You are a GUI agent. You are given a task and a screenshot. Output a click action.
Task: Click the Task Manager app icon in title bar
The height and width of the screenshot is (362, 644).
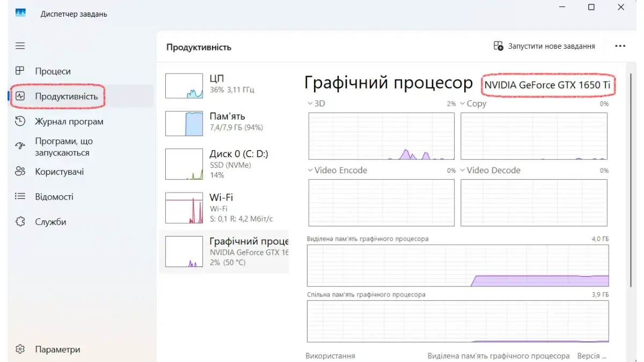(x=20, y=13)
